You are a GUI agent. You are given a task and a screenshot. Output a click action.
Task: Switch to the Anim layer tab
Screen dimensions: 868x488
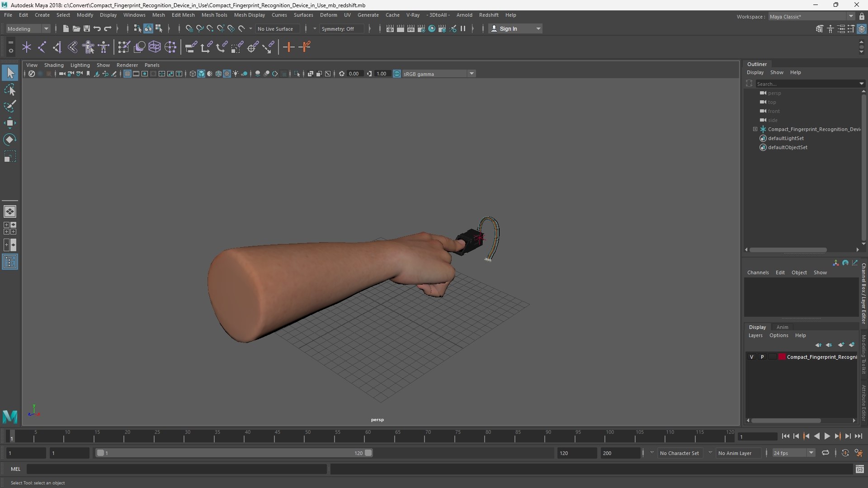782,327
